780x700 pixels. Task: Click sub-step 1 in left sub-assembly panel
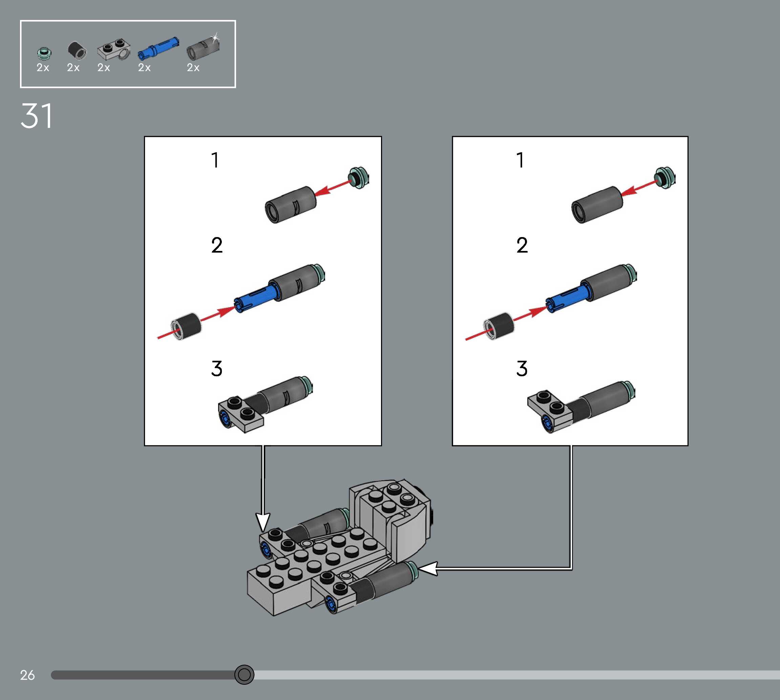[x=215, y=160]
